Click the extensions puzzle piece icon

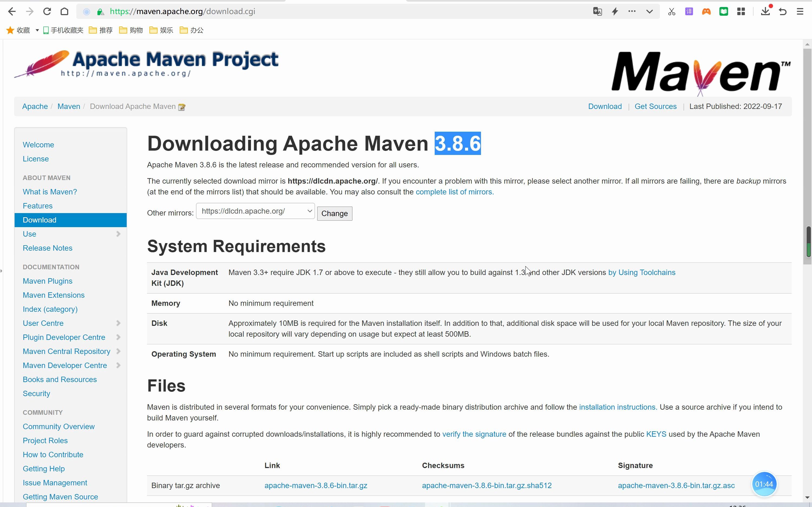[x=741, y=11]
